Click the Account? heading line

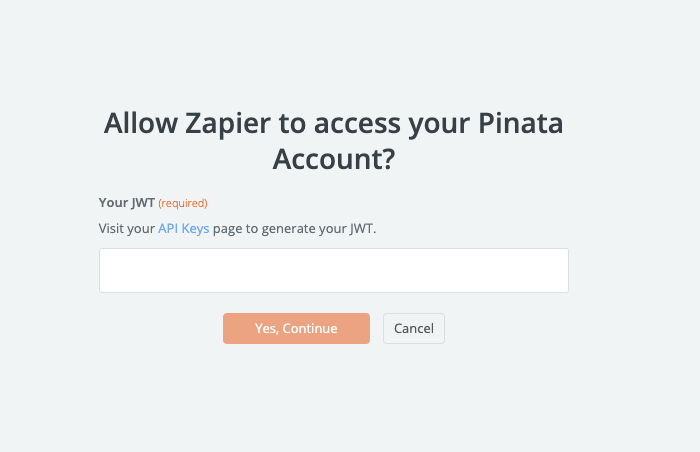click(x=333, y=159)
